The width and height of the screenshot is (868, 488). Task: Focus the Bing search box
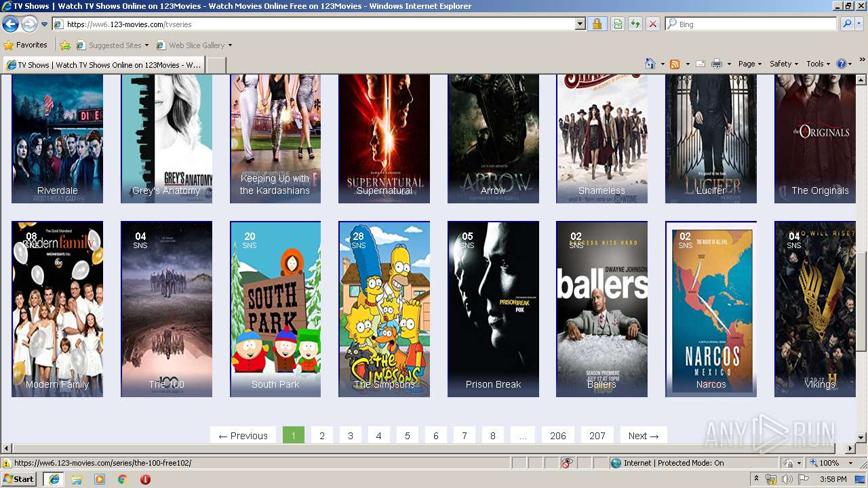pyautogui.click(x=751, y=24)
